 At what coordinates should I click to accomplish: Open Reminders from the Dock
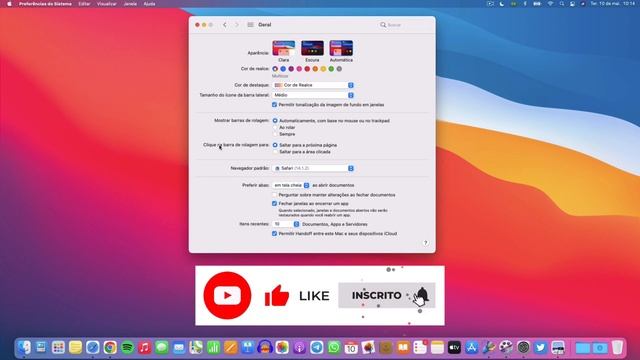(420, 347)
